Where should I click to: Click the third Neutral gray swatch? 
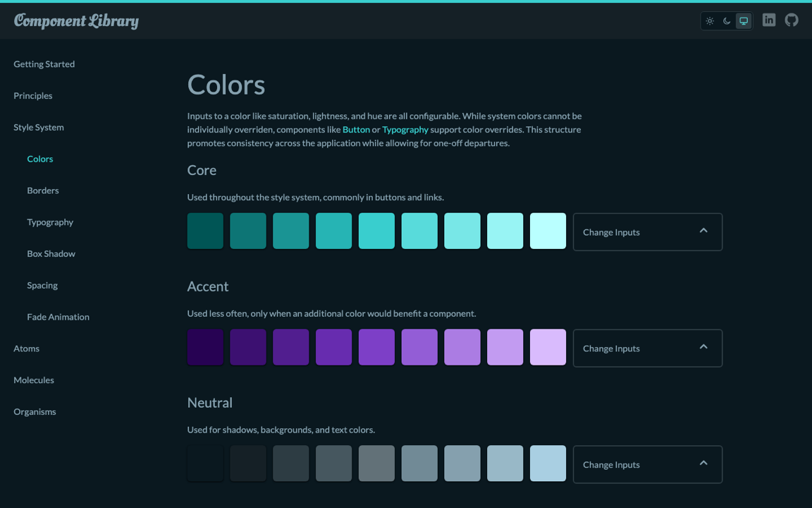point(291,463)
